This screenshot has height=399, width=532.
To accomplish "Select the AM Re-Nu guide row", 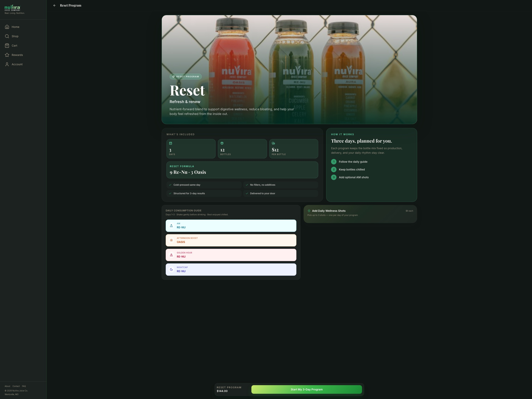I will point(231,226).
